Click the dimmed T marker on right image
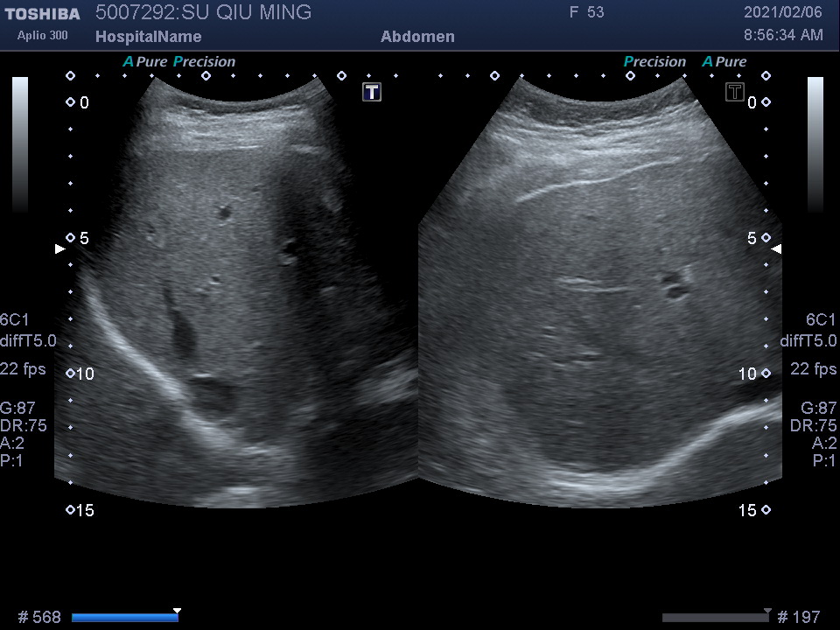 735,92
